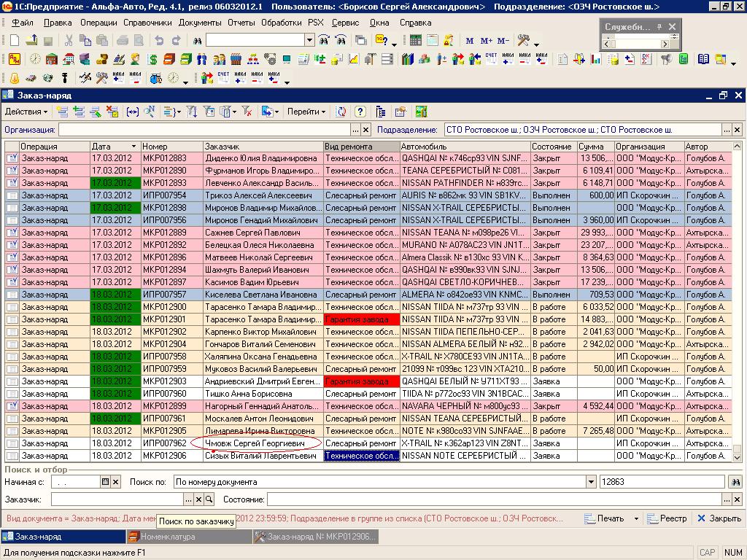The height and width of the screenshot is (560, 747).
Task: Click the sum cell 29 993 for Сажнев Сергей Павлович
Action: (596, 233)
